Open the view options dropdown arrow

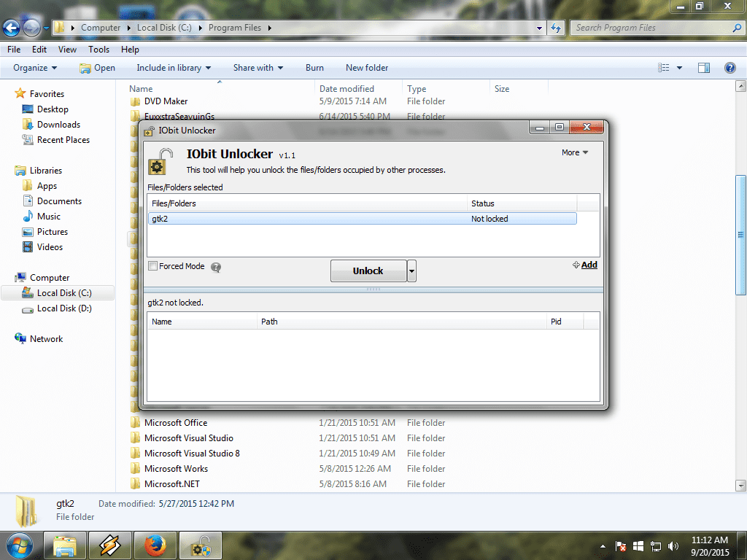(679, 68)
